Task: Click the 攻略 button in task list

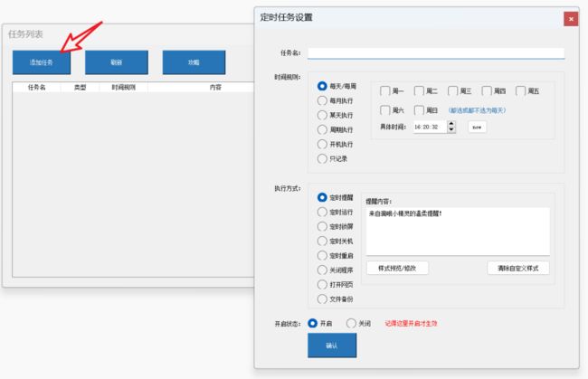Action: tap(194, 62)
